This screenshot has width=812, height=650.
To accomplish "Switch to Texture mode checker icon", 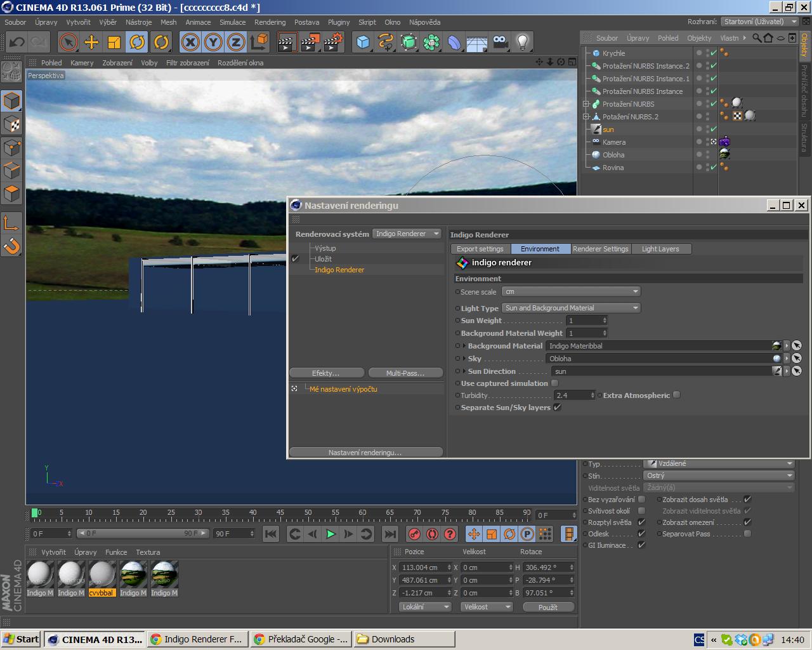I will pos(12,124).
